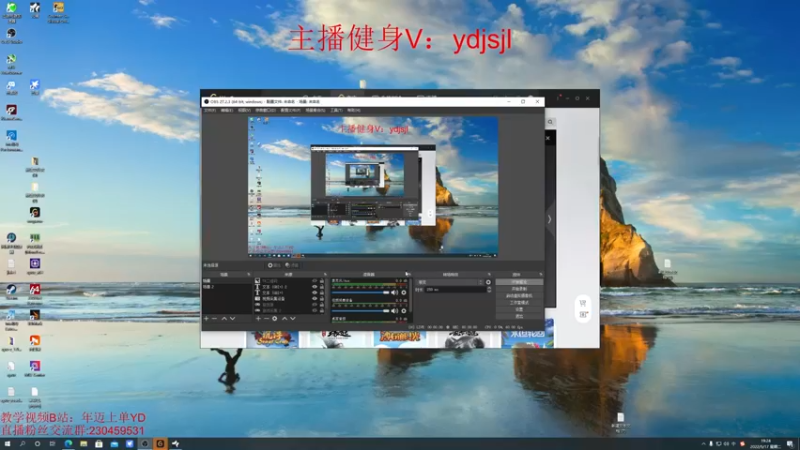Click the 退出 exit button in Controls
The width and height of the screenshot is (800, 450).
click(x=519, y=316)
